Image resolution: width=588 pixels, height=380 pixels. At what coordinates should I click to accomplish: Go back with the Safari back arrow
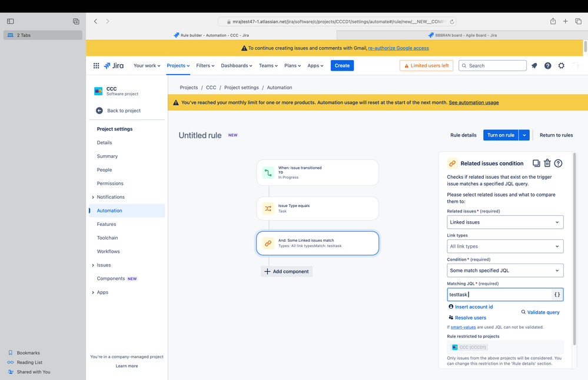click(x=95, y=21)
